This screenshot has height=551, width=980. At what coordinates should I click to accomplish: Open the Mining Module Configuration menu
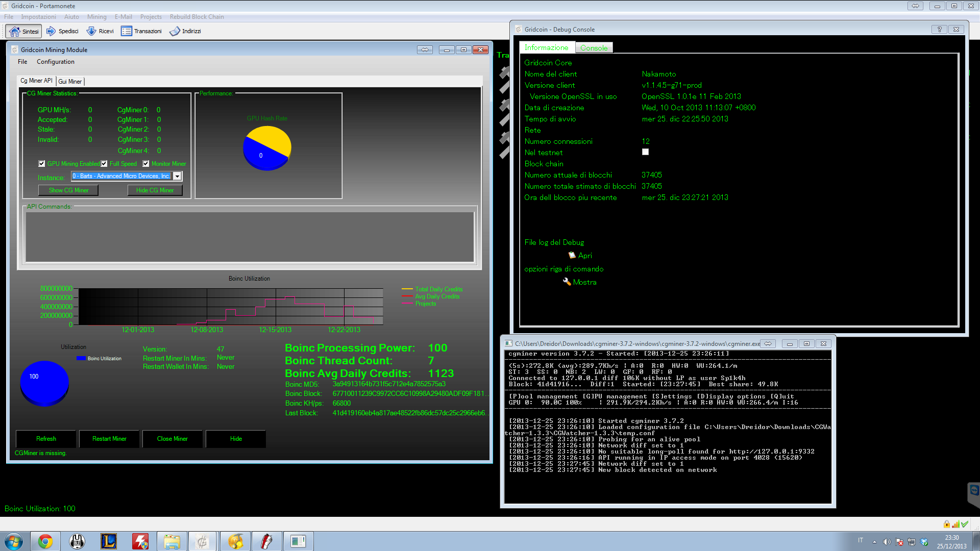point(56,62)
